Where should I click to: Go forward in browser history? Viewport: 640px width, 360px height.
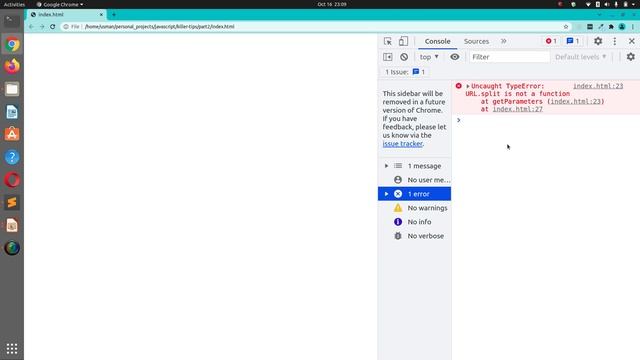tap(42, 27)
